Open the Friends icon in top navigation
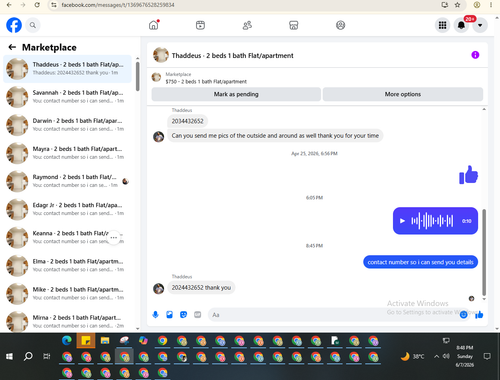This screenshot has width=500, height=380. [247, 25]
